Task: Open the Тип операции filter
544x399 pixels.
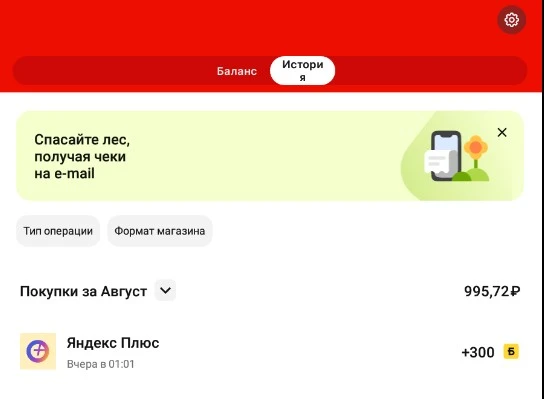Action: (x=58, y=231)
